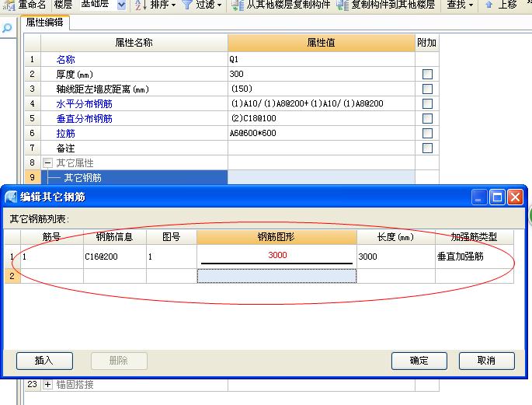
Task: Click the 拉筋 property label
Action: [65, 133]
